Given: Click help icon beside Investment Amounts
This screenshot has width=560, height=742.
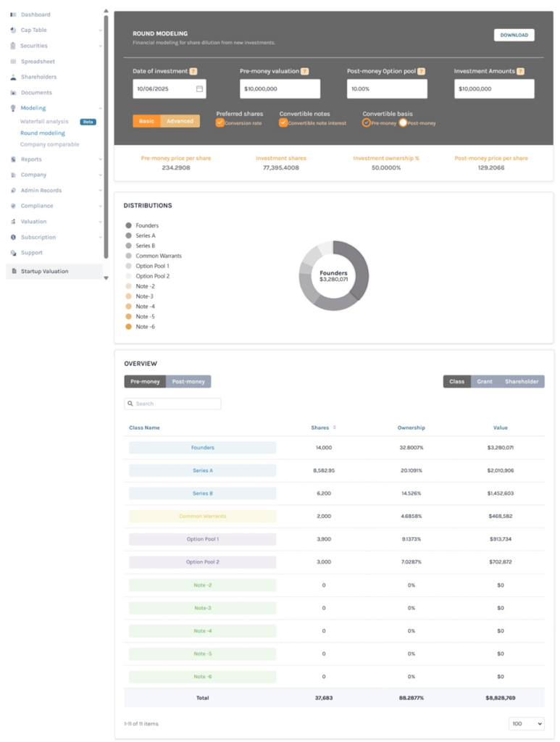Looking at the screenshot, I should click(520, 72).
